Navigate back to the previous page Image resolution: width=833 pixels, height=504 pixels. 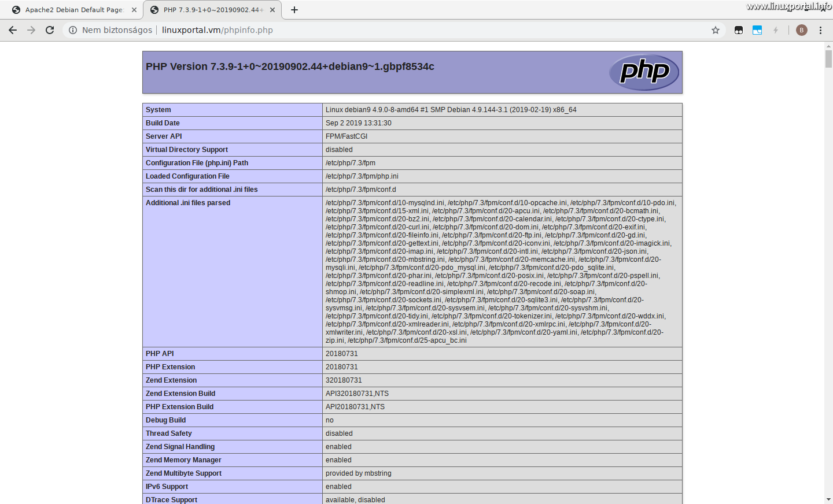13,29
